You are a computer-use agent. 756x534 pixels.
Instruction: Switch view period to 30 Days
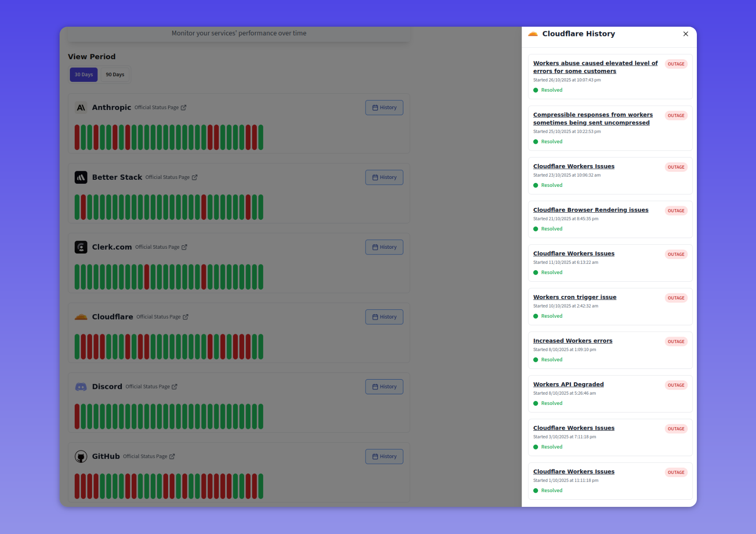pos(84,75)
